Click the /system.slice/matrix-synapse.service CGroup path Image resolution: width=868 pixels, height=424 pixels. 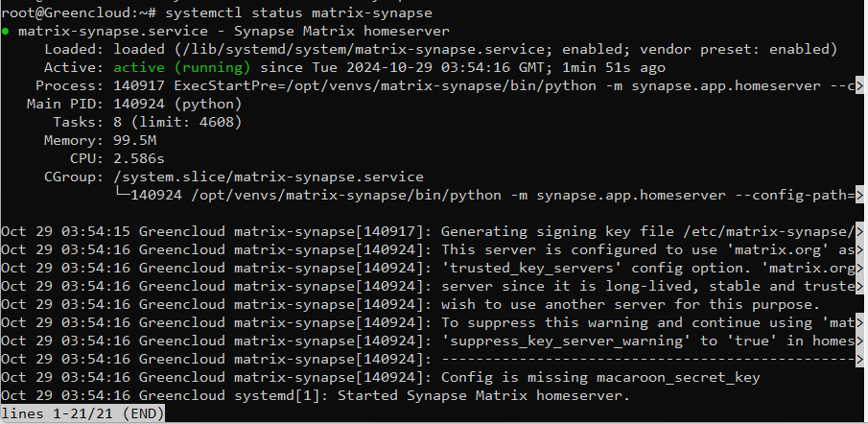pyautogui.click(x=269, y=177)
